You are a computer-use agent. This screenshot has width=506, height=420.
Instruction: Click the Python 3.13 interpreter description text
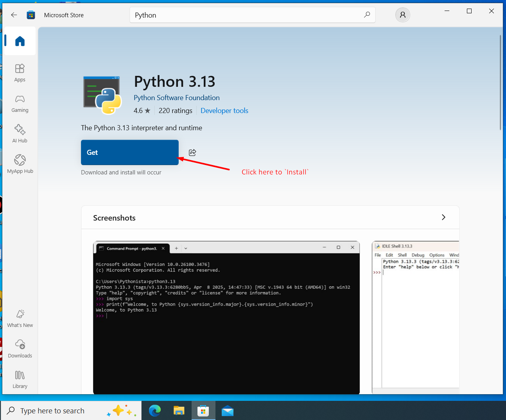click(142, 128)
